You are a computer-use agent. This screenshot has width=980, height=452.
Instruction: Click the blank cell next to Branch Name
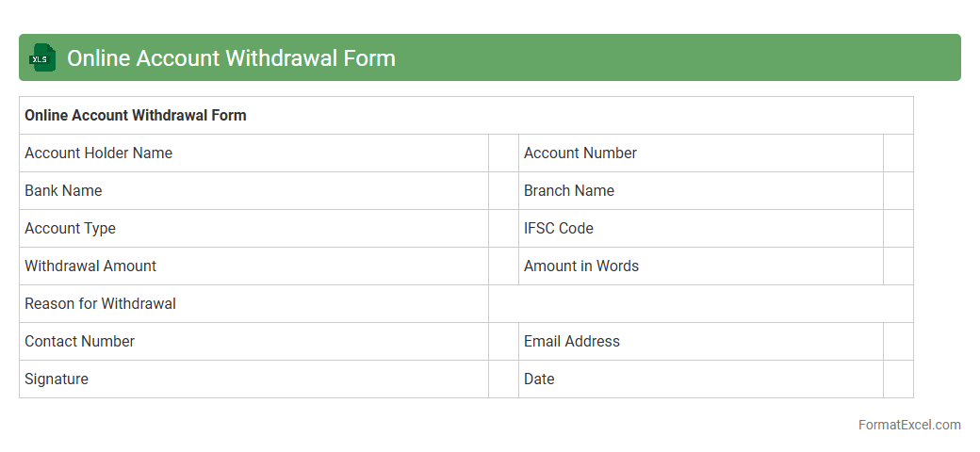898,191
